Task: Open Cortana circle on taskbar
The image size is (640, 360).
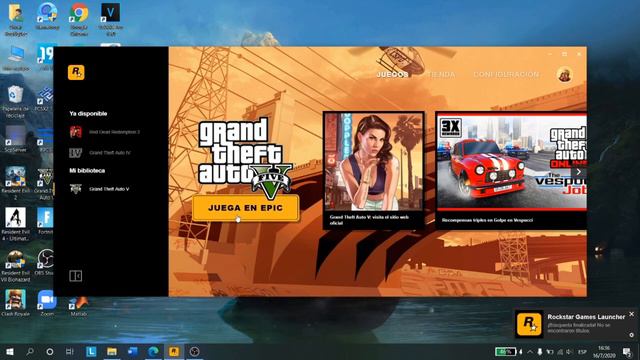Action: [50, 351]
